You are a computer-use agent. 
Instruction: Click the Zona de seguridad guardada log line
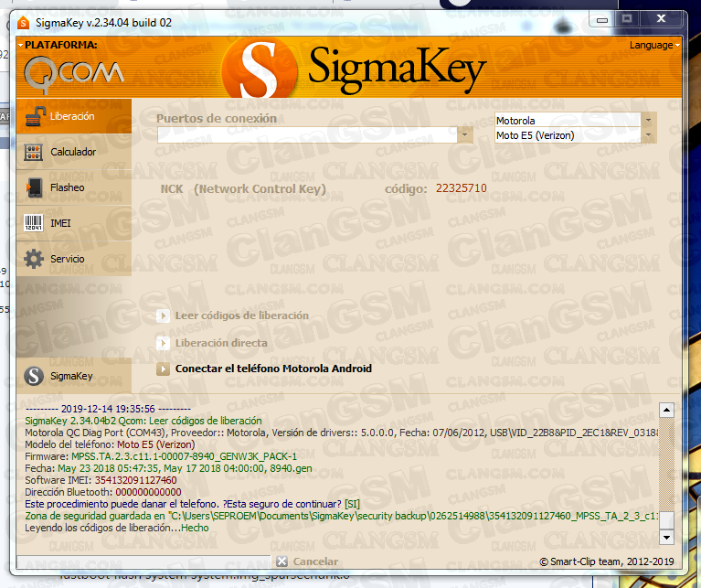click(341, 516)
